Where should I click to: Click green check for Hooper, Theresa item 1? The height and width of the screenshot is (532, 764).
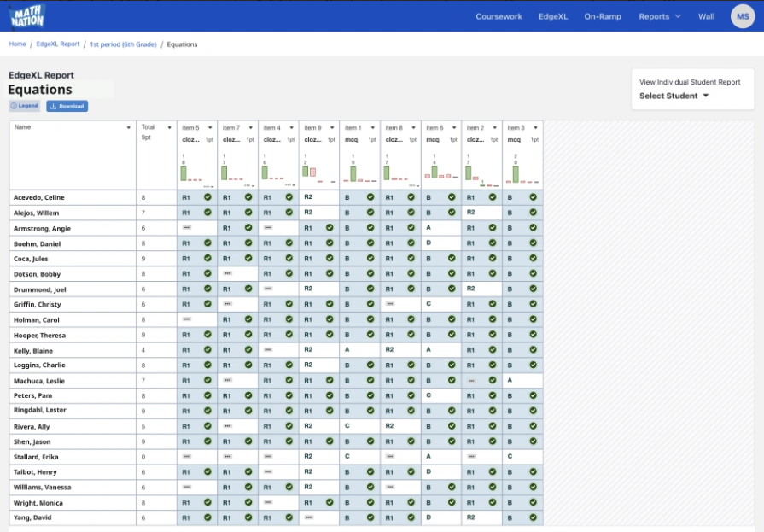(370, 335)
